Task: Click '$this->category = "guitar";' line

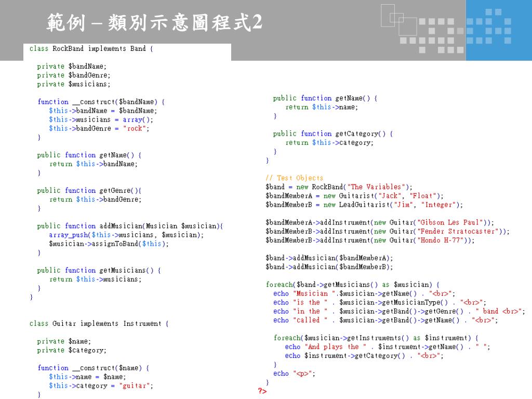Action: click(x=101, y=386)
